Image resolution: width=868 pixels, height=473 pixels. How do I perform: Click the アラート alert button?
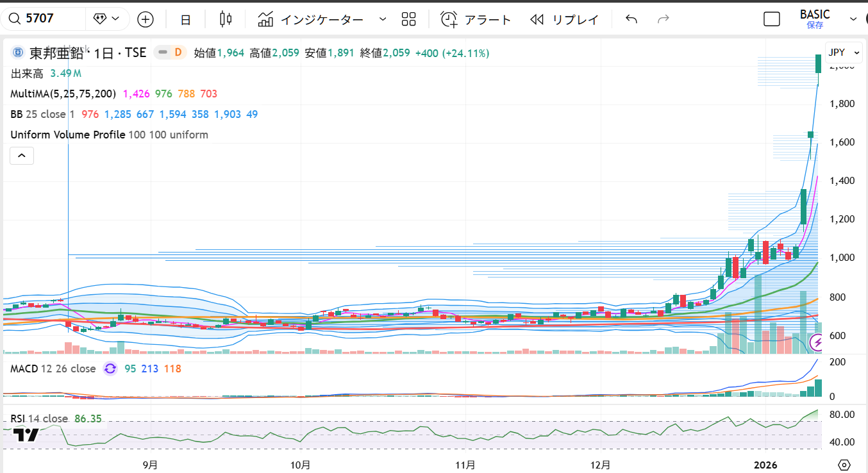476,19
